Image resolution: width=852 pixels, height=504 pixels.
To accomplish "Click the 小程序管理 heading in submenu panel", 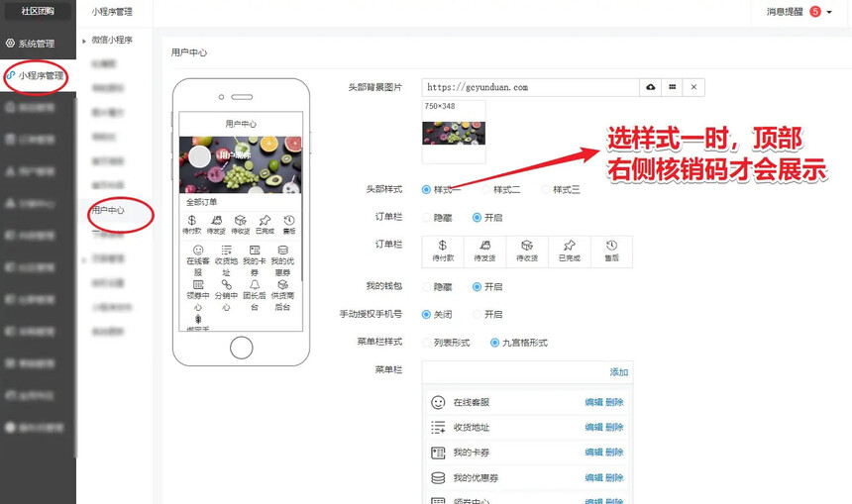I will tap(112, 12).
